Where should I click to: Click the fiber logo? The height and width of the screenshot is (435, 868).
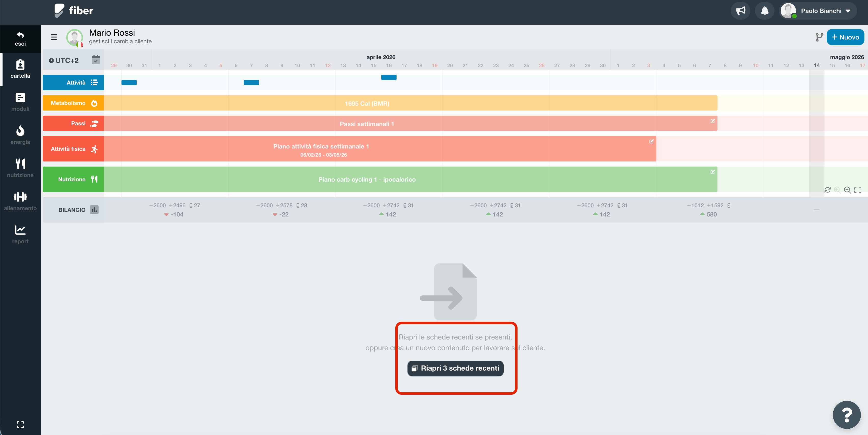pyautogui.click(x=74, y=10)
